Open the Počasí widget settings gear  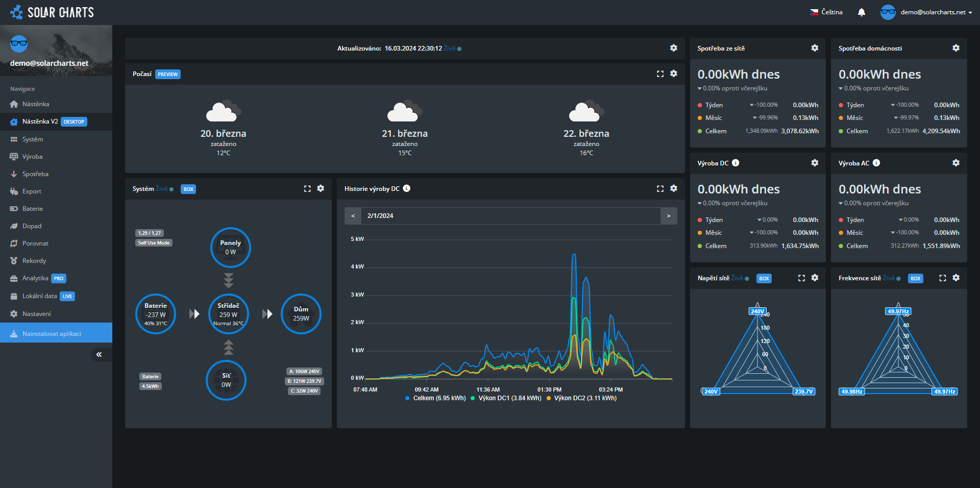(674, 74)
